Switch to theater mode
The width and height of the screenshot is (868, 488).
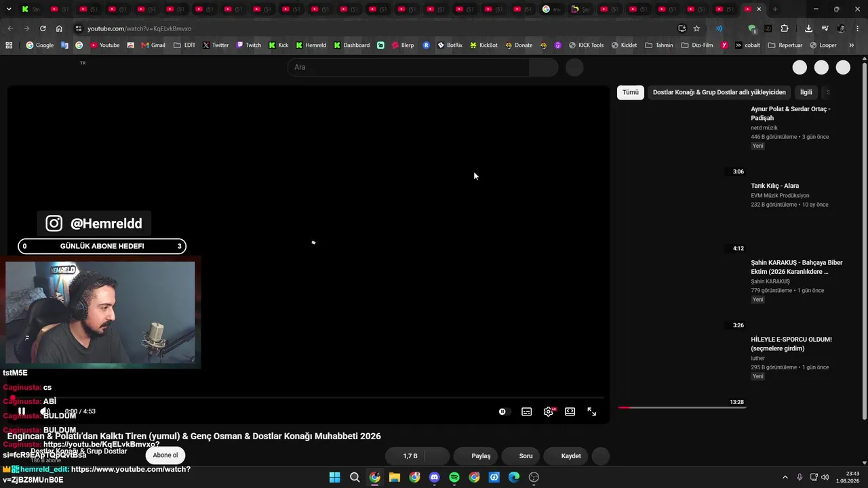click(570, 411)
